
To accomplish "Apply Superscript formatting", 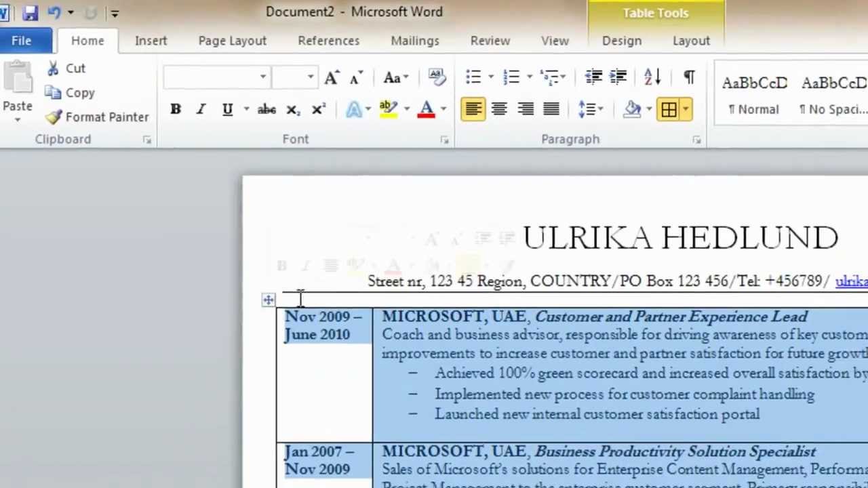I will (318, 109).
